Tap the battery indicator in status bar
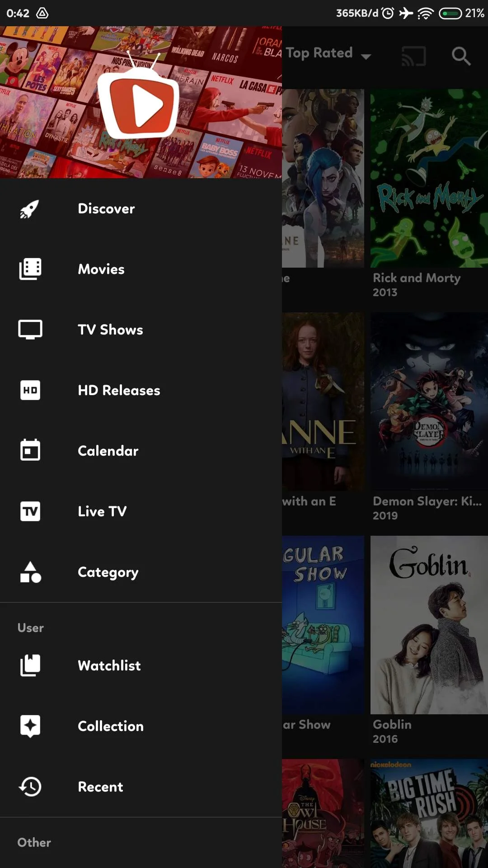The image size is (488, 868). point(450,13)
